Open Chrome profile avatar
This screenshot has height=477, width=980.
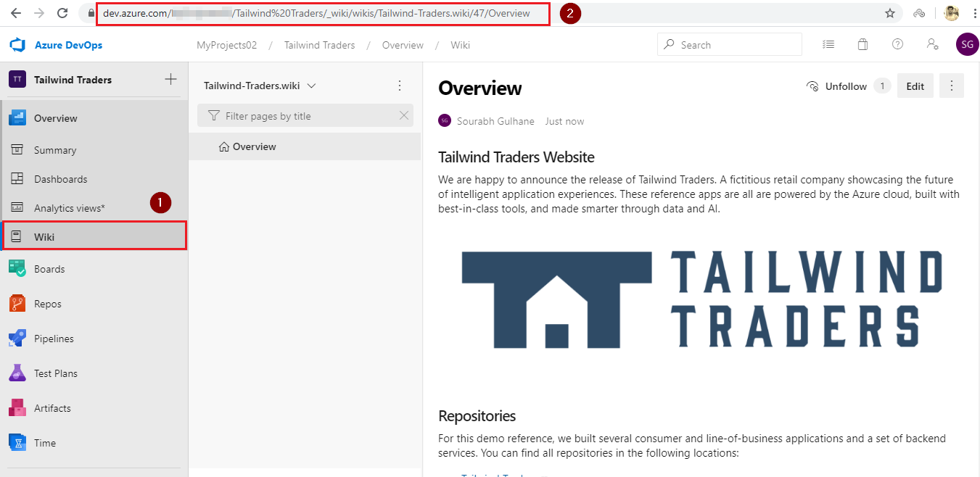(x=952, y=13)
